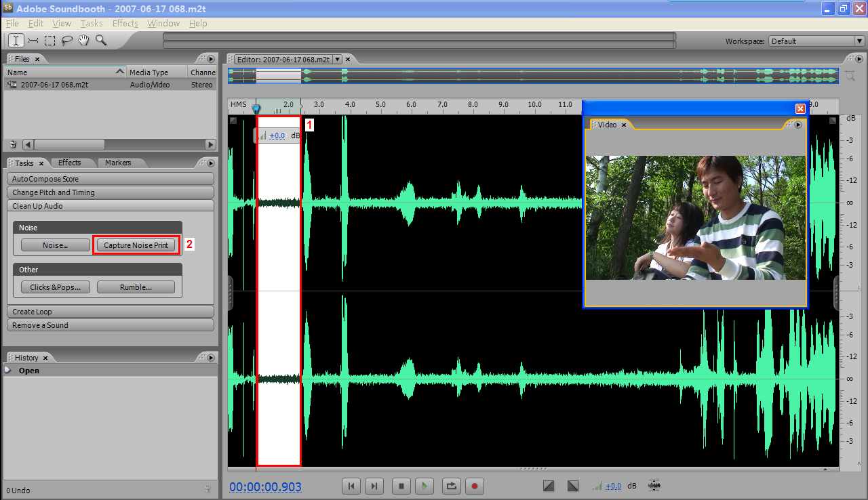Apply the Fade In icon

(549, 486)
